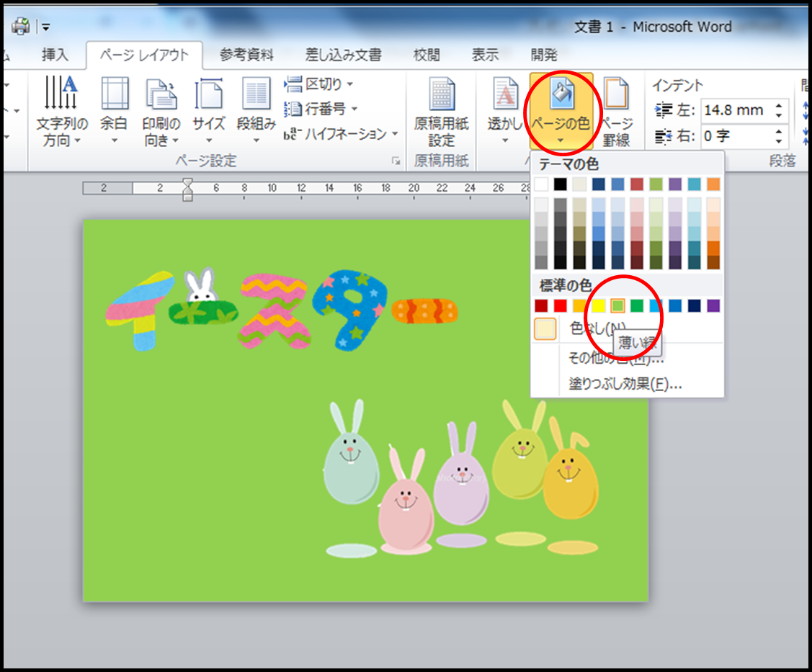Select 色なし(N) to remove page color
Screen dimensions: 812x672
tap(627, 328)
